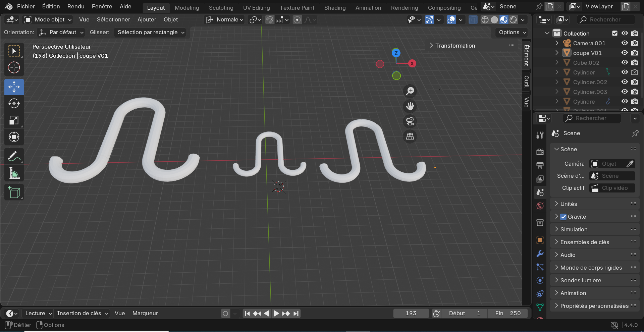Switch to orthographic grid view icon
The height and width of the screenshot is (332, 644).
(x=410, y=136)
